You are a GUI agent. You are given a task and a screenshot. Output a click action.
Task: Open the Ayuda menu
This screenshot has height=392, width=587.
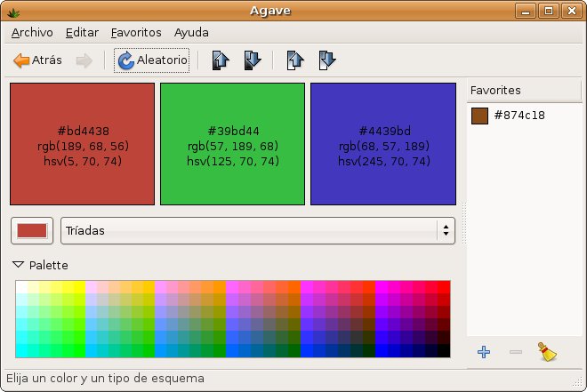click(191, 32)
